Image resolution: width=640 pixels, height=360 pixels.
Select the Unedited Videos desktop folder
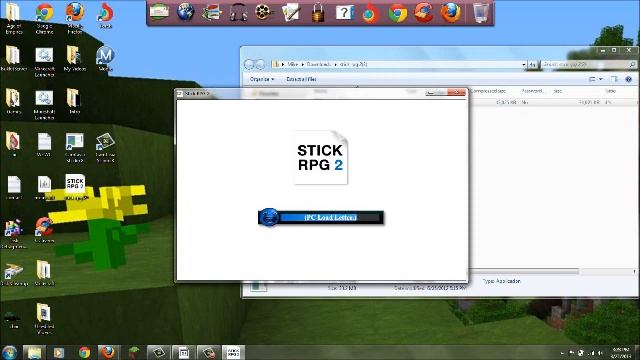(x=44, y=318)
